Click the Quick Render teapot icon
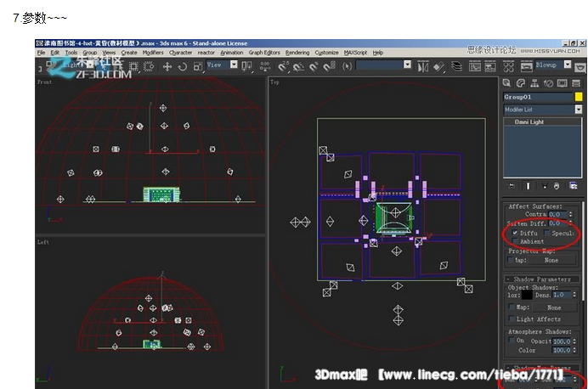 pos(580,67)
